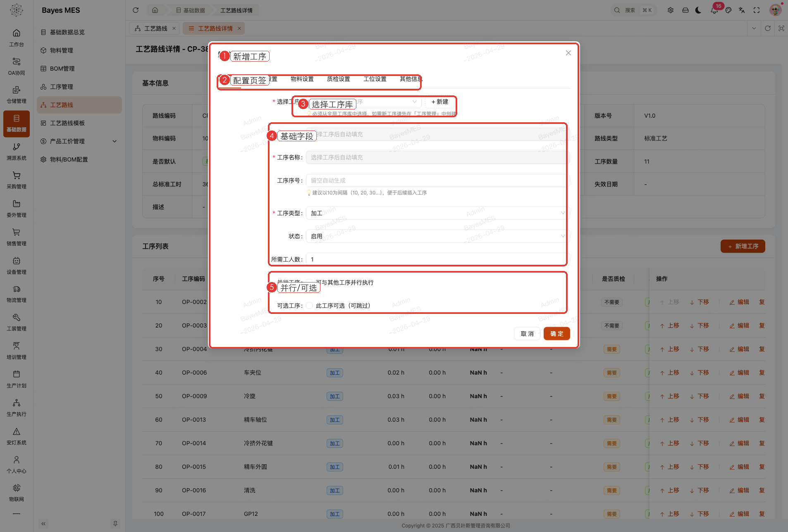Open notifications bell with 16 badge
788x532 pixels.
(x=714, y=10)
